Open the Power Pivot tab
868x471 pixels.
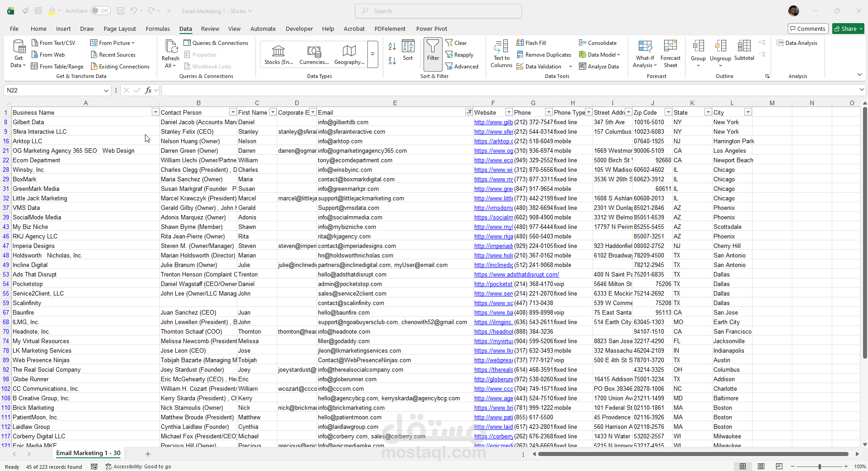pos(432,29)
